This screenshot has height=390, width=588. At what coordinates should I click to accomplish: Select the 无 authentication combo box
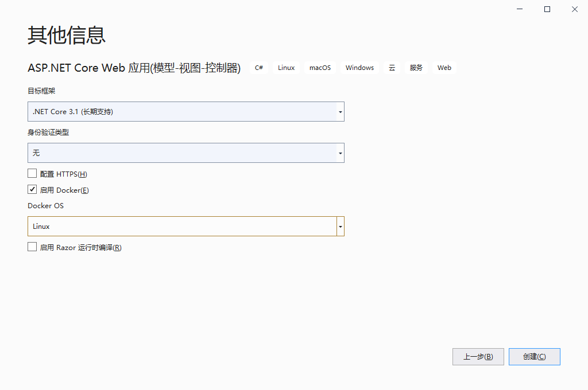coord(186,153)
